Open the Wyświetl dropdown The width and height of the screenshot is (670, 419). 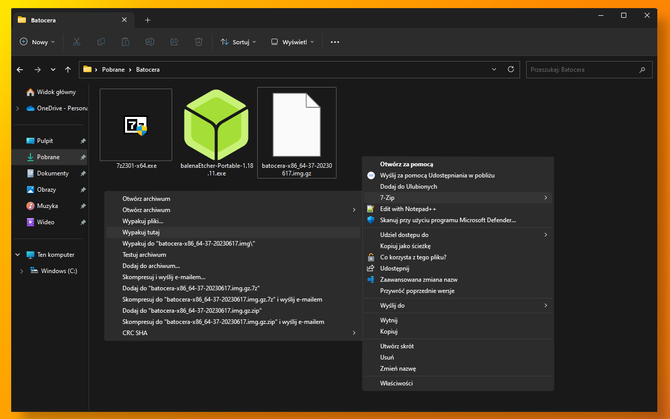292,42
